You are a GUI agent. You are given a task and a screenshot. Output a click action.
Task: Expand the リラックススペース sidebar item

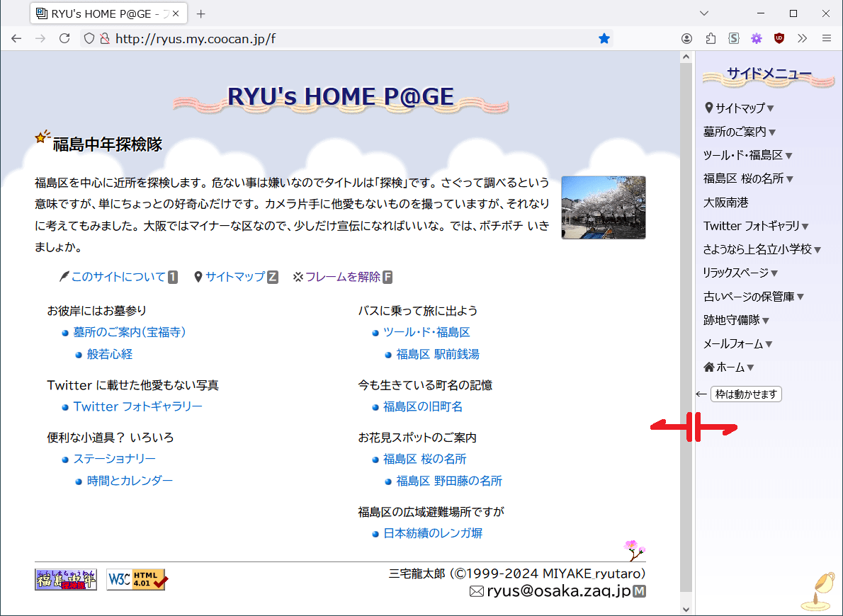[740, 273]
